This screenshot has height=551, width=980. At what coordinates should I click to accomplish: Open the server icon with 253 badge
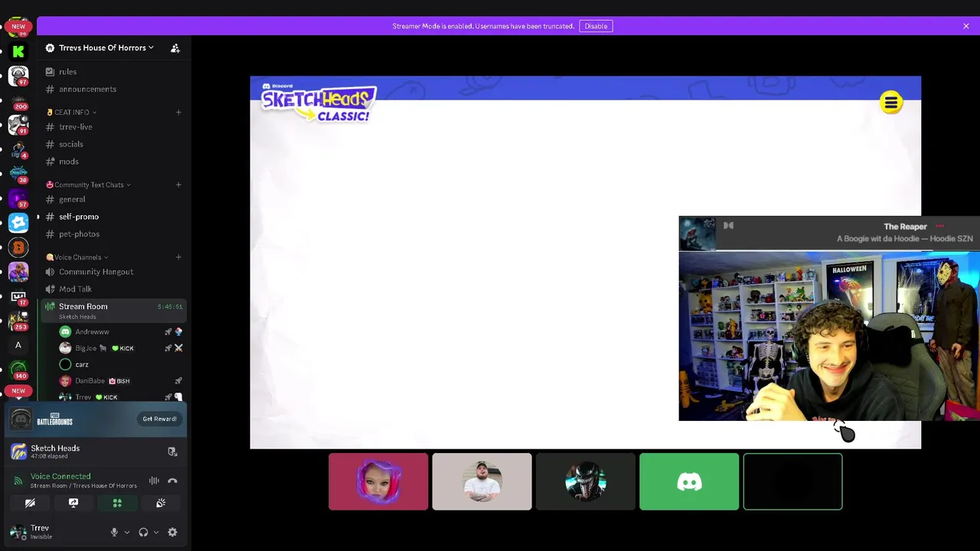[18, 321]
